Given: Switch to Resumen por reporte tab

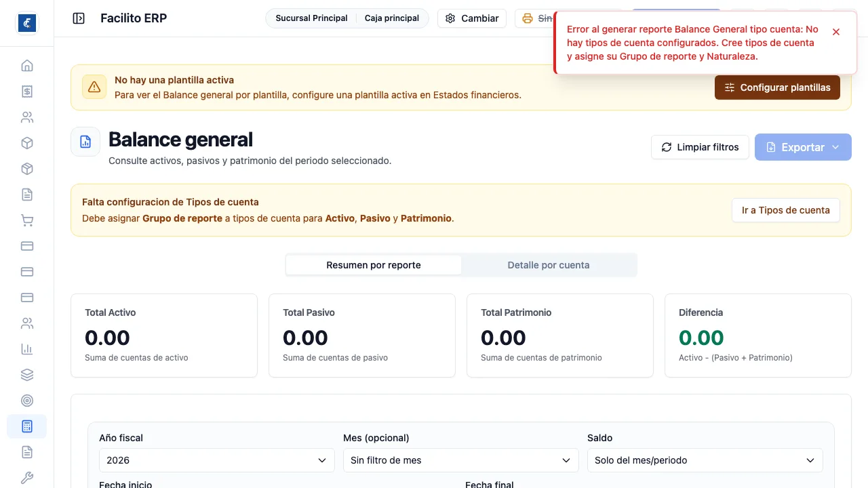Looking at the screenshot, I should [x=374, y=265].
